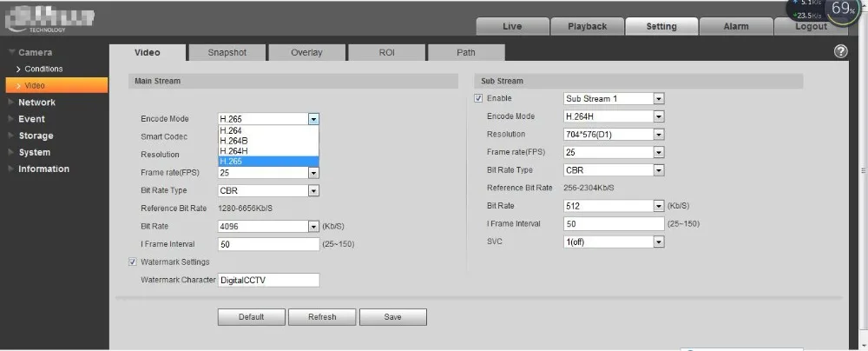Expand the System sidebar section
Viewport: 868px width, 351px height.
pyautogui.click(x=34, y=152)
